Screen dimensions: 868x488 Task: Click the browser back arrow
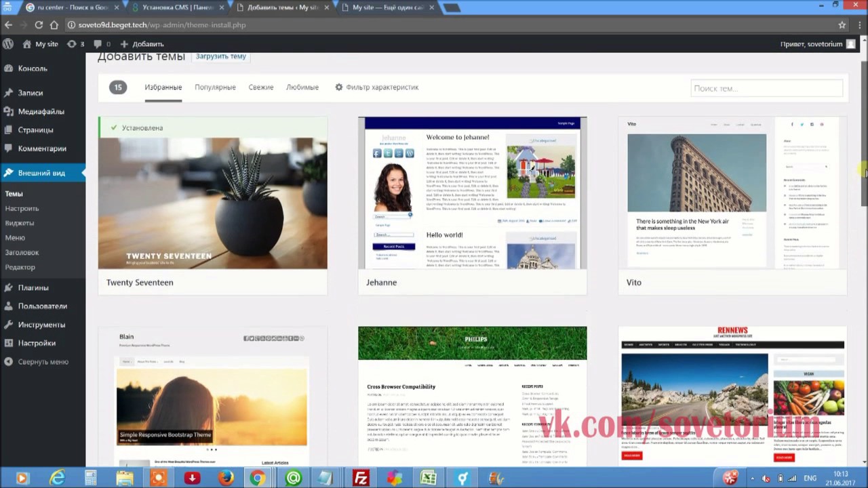pyautogui.click(x=8, y=25)
